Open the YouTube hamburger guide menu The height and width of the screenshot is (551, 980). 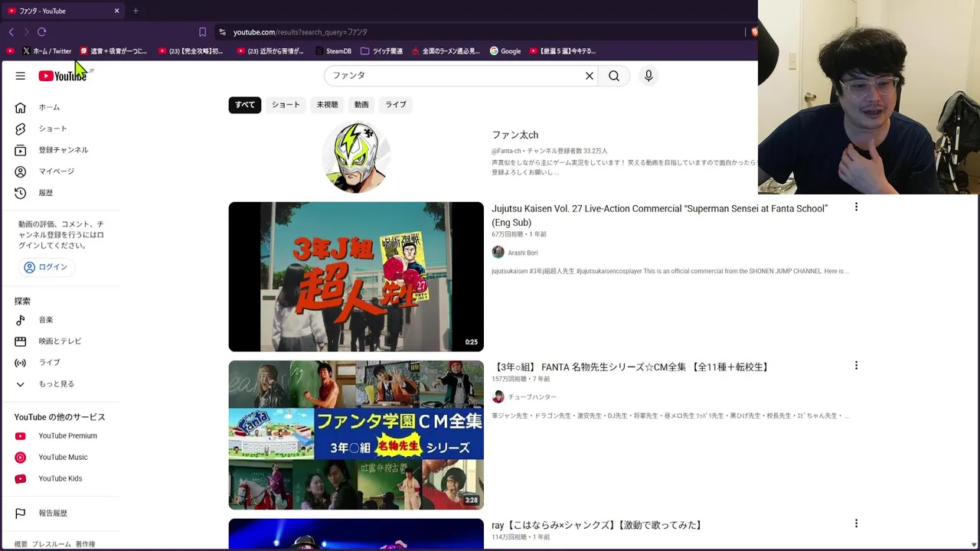(x=21, y=76)
